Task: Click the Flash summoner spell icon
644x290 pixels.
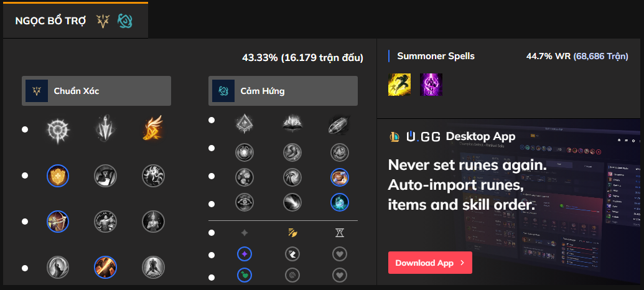Action: coord(399,85)
